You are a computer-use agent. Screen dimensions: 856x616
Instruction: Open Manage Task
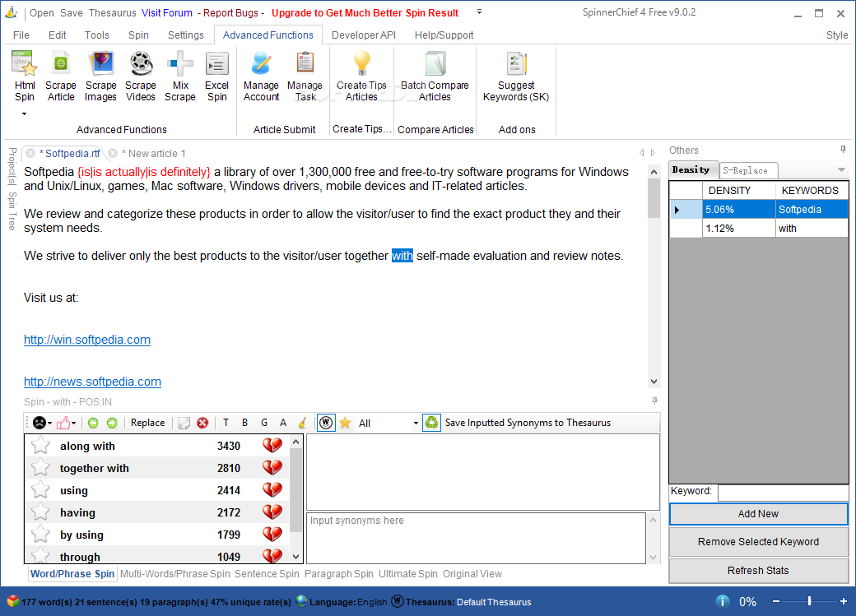[x=305, y=76]
